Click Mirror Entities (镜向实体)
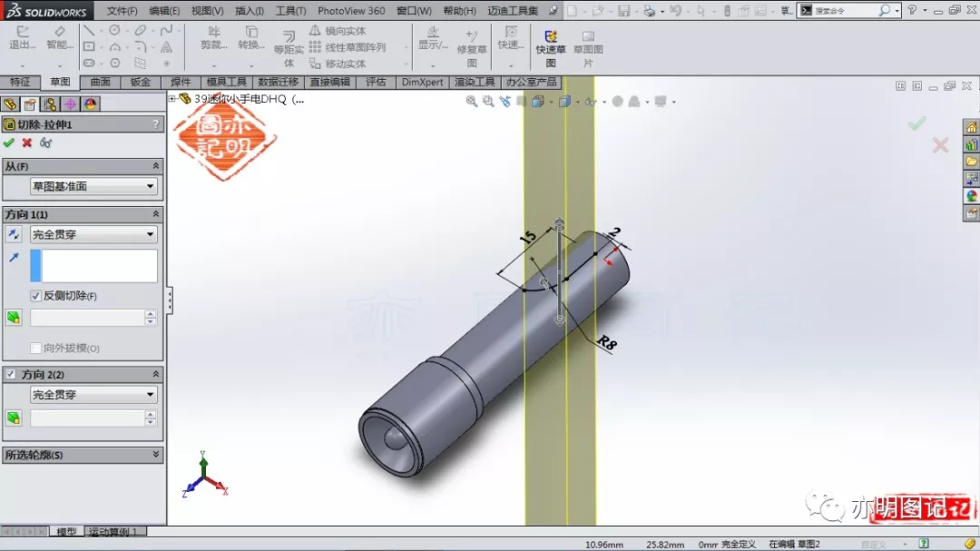 (x=338, y=31)
